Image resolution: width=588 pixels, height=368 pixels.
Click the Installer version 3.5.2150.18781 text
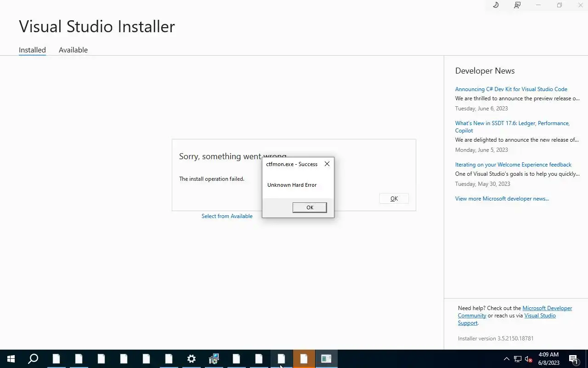coord(496,339)
